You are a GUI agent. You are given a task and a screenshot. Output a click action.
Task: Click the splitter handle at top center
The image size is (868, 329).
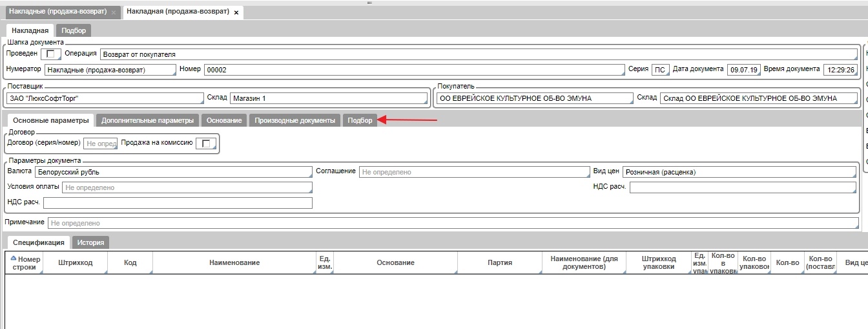(369, 3)
